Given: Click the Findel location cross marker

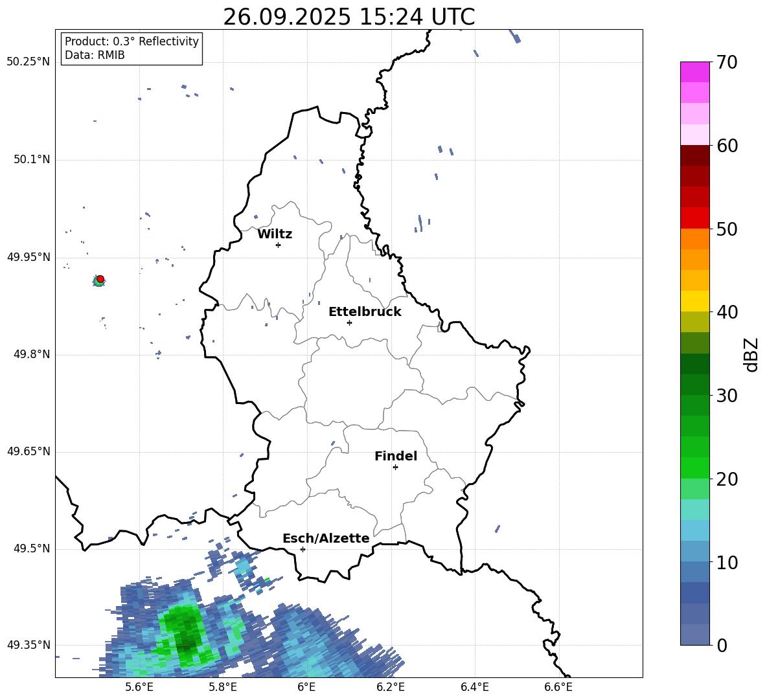Looking at the screenshot, I should click(395, 468).
